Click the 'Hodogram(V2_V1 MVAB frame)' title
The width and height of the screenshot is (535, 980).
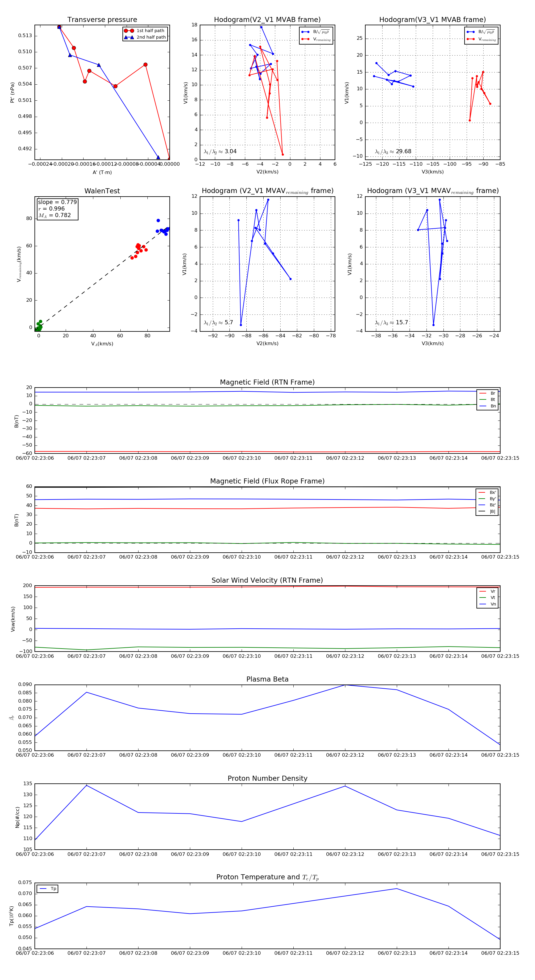coord(267,20)
